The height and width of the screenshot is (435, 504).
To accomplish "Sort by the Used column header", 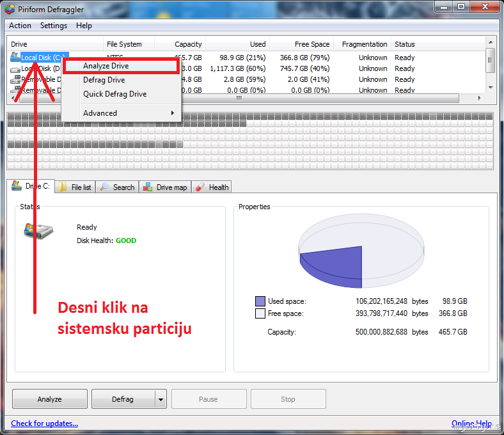I will coord(237,44).
